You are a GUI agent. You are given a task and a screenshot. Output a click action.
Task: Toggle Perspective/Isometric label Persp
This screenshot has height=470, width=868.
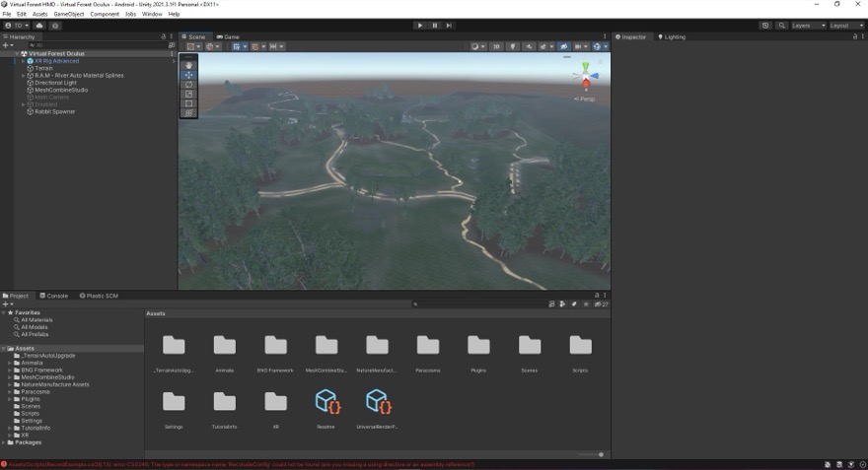coord(585,99)
